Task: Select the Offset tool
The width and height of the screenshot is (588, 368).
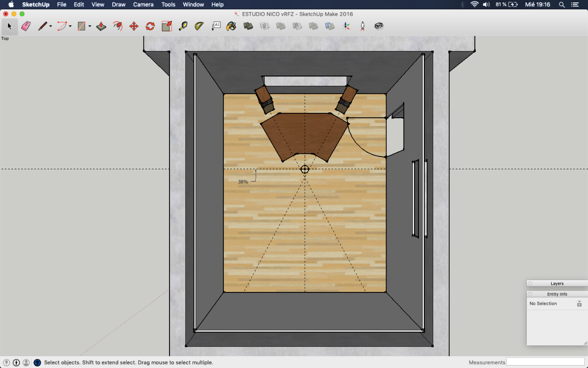Action: pos(118,26)
